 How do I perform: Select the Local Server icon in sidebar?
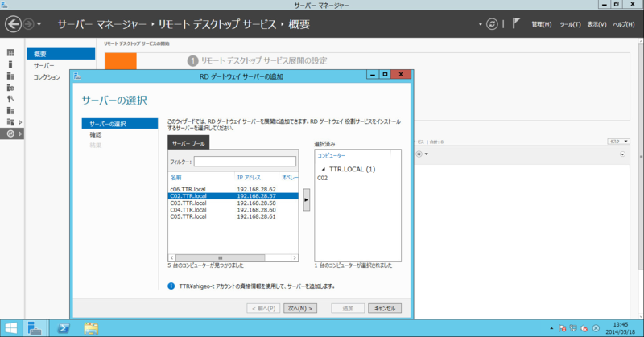click(10, 64)
